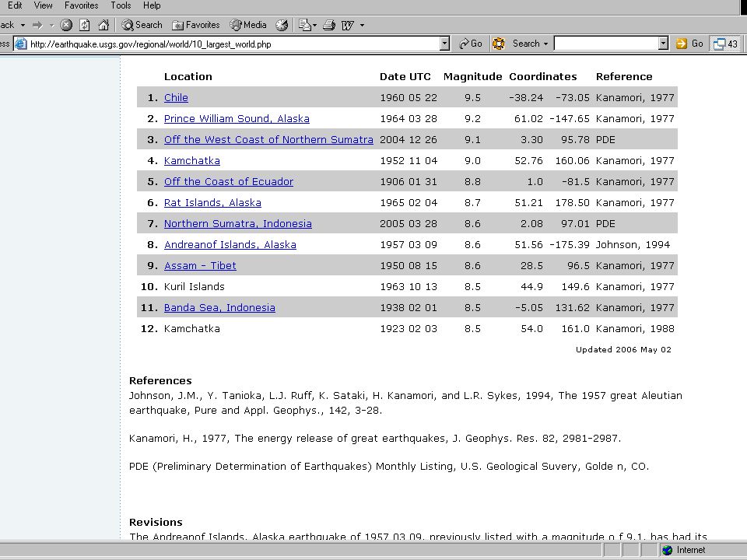Image resolution: width=747 pixels, height=560 pixels.
Task: Open the Chile earthquake link
Action: point(176,98)
